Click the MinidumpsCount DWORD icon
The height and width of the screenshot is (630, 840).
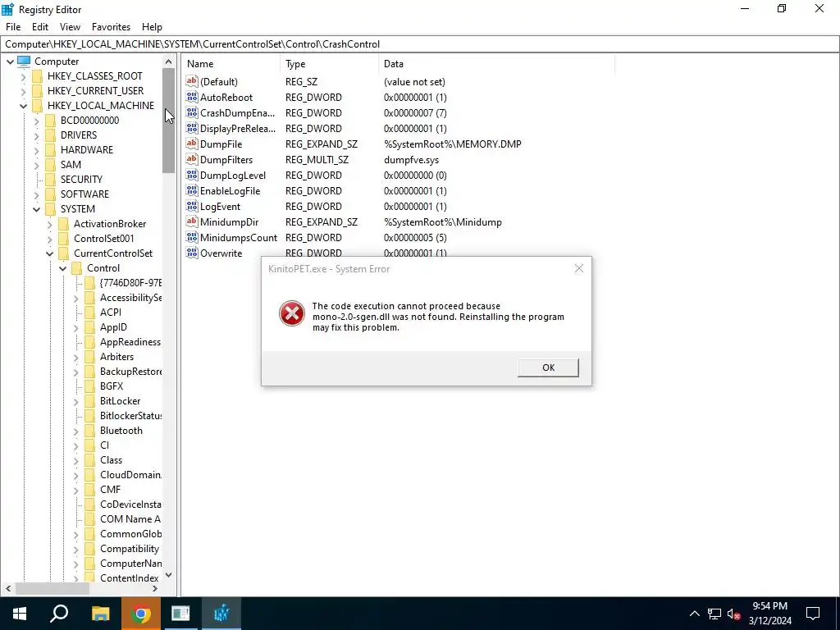(x=192, y=237)
